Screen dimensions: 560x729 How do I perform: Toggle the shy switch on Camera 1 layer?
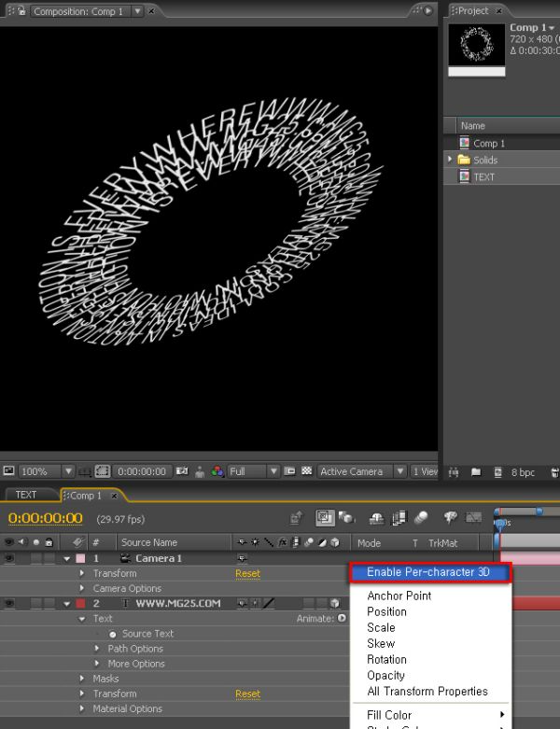pyautogui.click(x=242, y=558)
